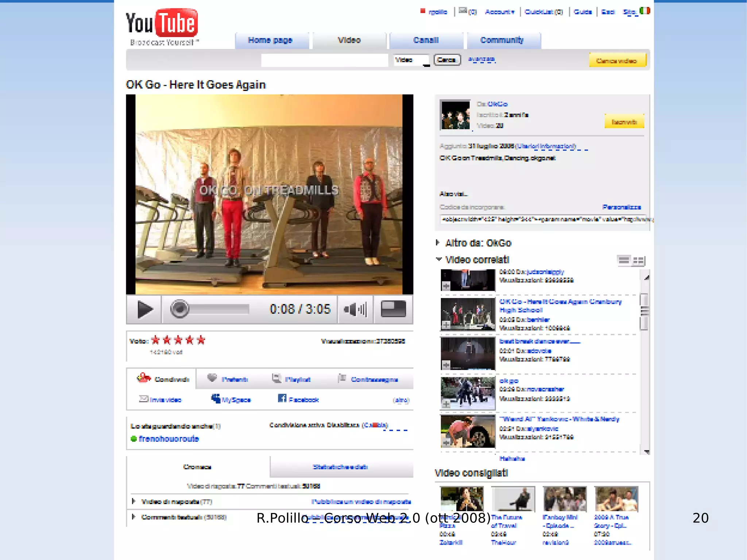
Task: Click the embed code text field
Action: (x=544, y=219)
